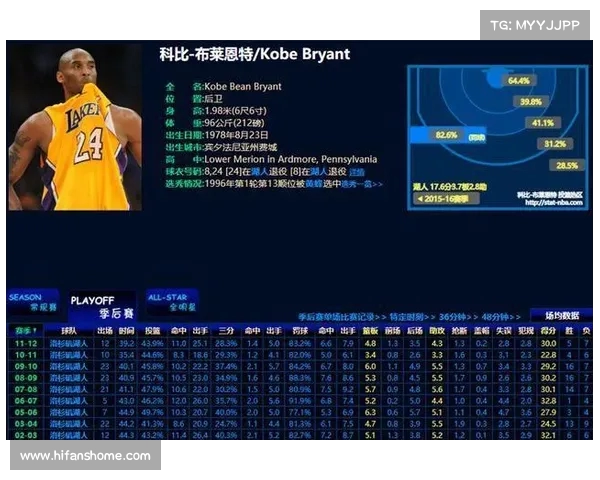Open the 11-12 season row link
The width and height of the screenshot is (600, 480).
point(26,344)
